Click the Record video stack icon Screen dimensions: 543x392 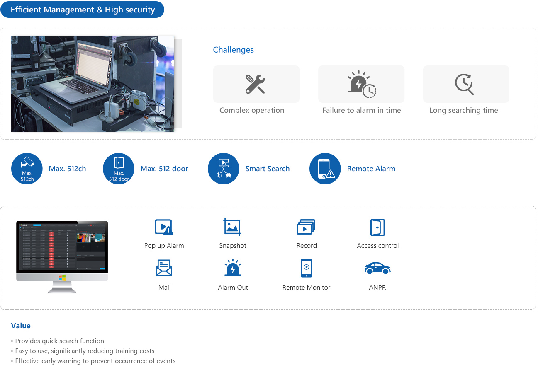pyautogui.click(x=306, y=227)
